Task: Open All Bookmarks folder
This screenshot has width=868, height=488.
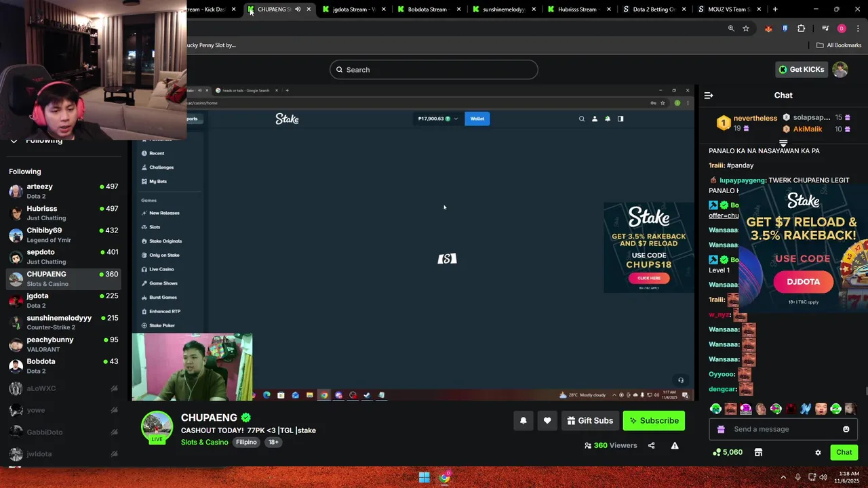Action: [839, 45]
